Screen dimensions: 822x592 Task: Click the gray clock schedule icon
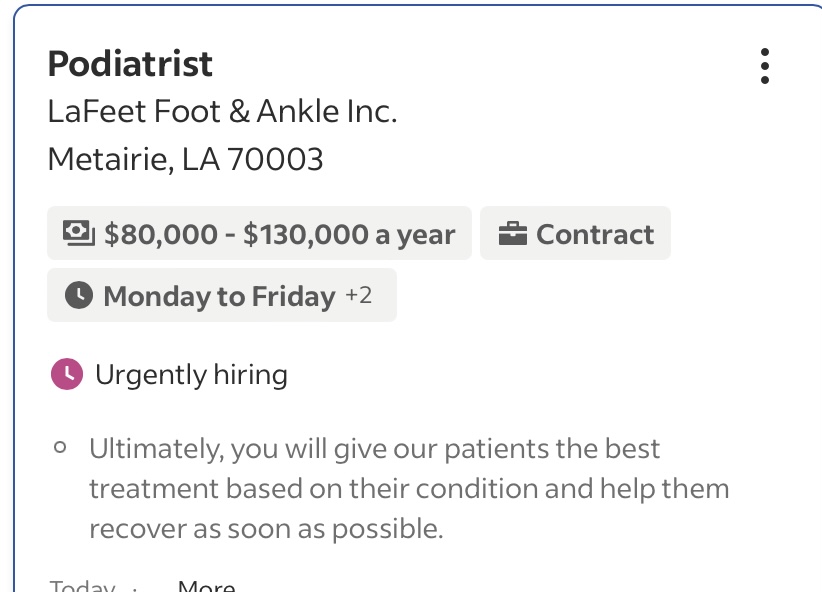79,295
